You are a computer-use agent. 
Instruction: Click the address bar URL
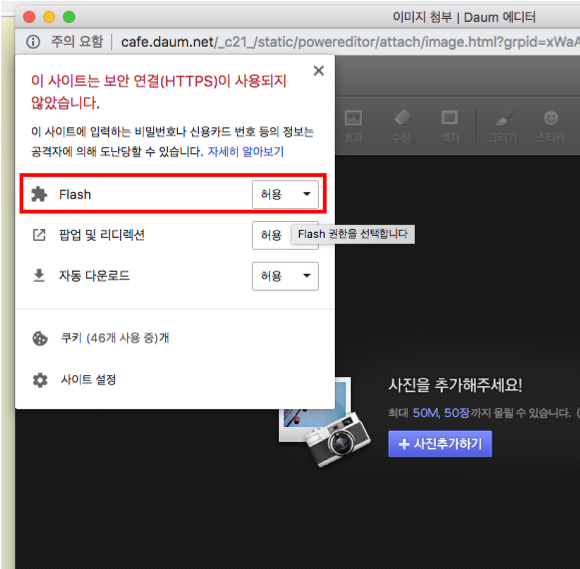point(350,42)
